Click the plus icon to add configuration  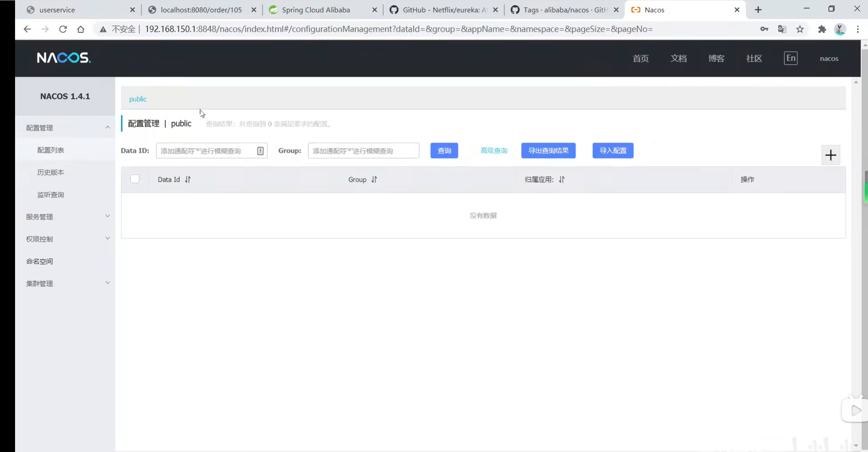click(x=831, y=155)
